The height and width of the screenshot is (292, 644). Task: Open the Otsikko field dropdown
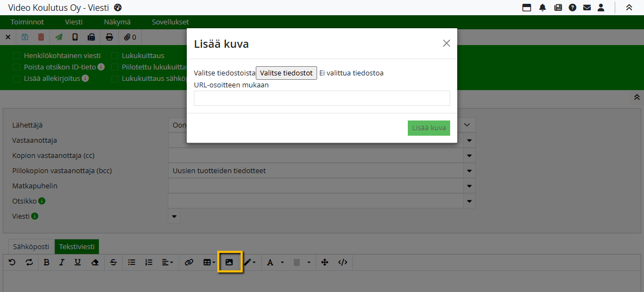pos(469,201)
